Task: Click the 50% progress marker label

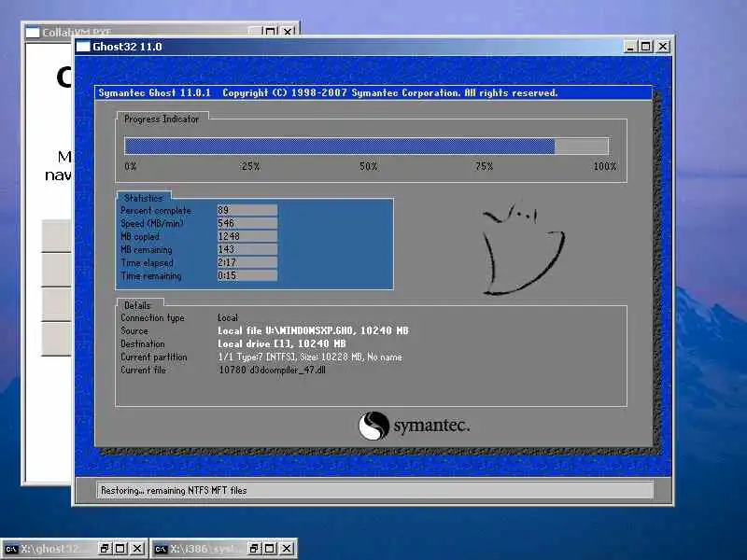Action: (368, 166)
